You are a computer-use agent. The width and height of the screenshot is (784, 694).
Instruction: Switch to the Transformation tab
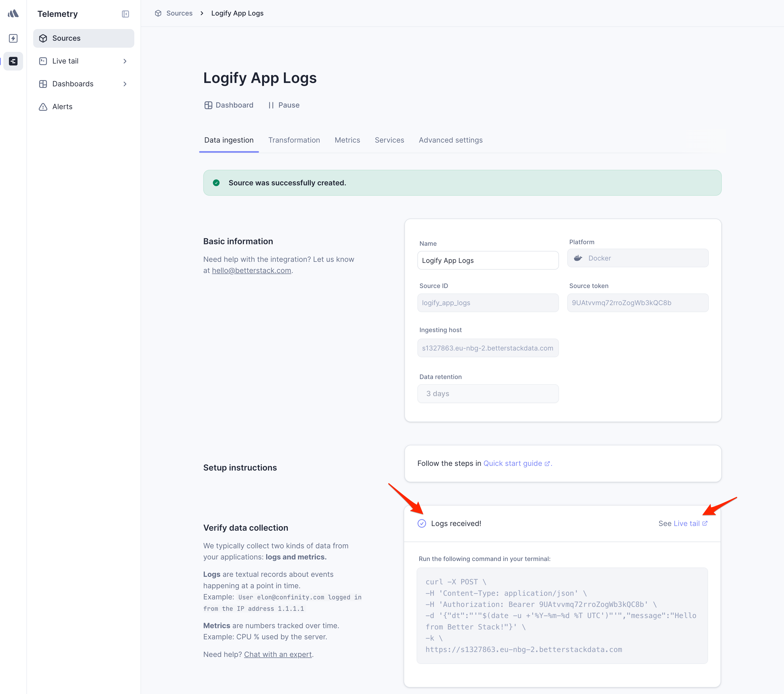point(294,140)
